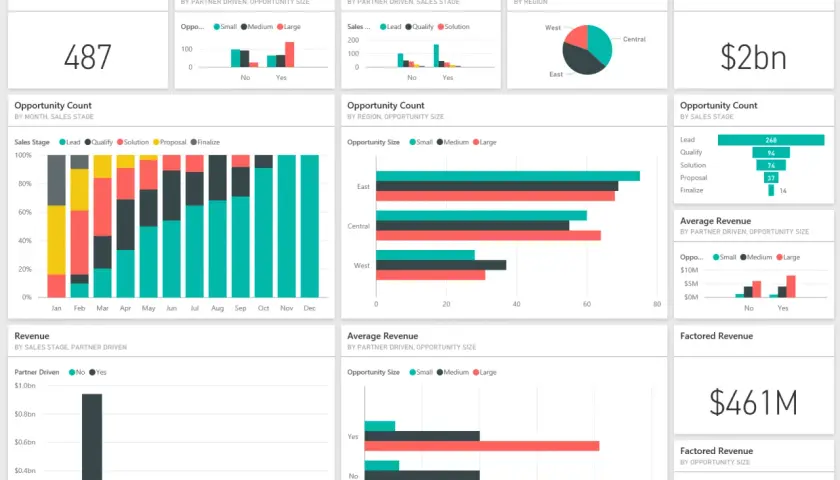Image resolution: width=840 pixels, height=480 pixels.
Task: Select the red West slice of the pie
Action: pyautogui.click(x=578, y=36)
